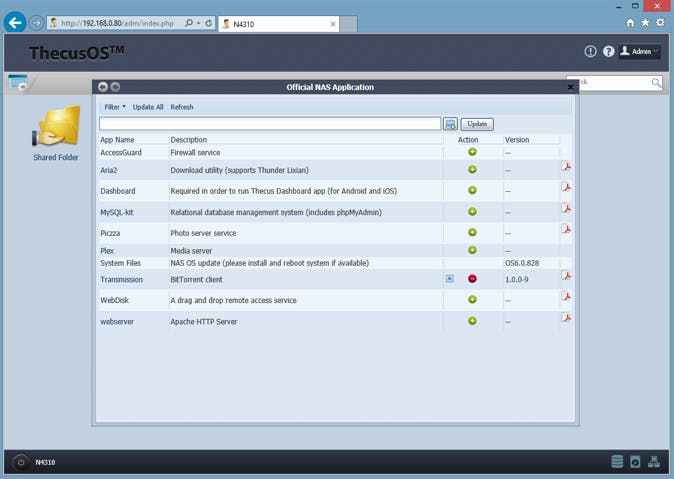Click the update file path field

point(270,124)
